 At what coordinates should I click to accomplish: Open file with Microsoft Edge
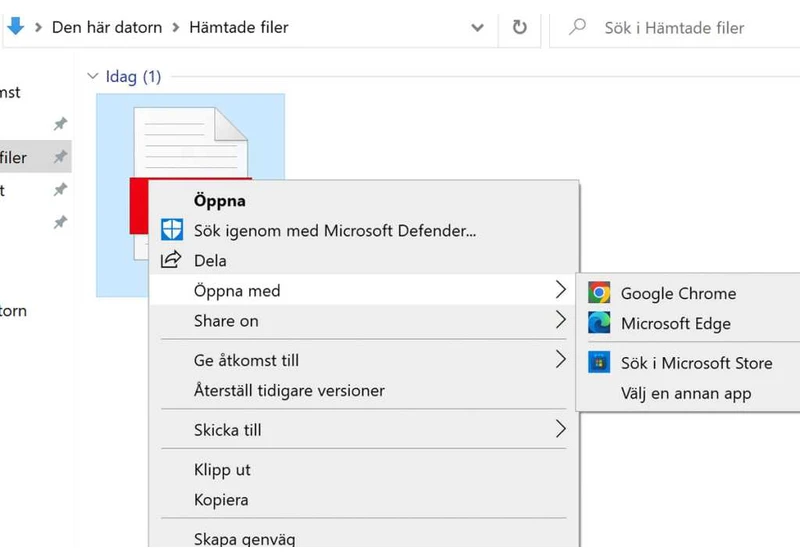[x=689, y=323]
